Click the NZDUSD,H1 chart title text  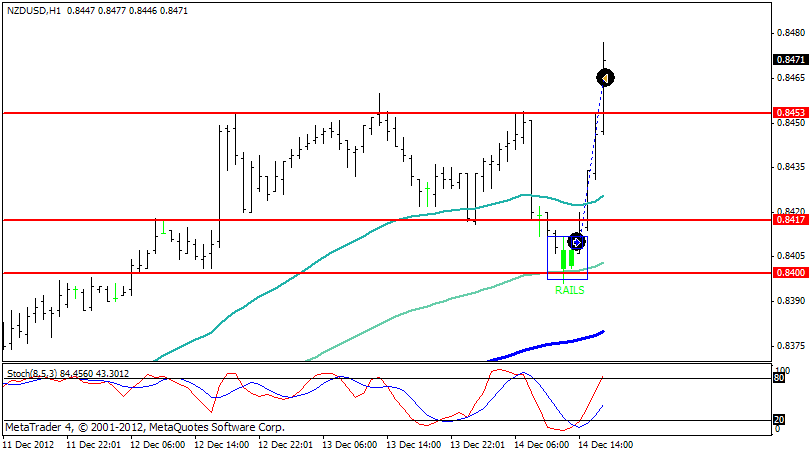pos(34,10)
